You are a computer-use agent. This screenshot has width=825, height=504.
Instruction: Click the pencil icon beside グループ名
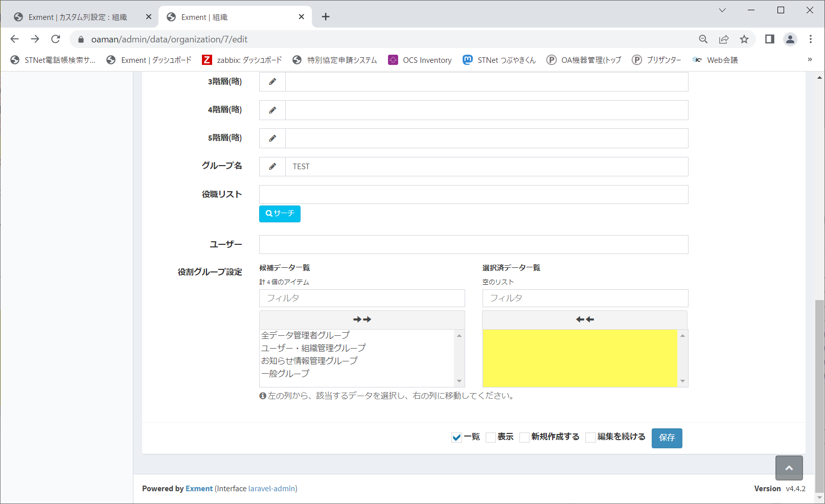coord(272,166)
